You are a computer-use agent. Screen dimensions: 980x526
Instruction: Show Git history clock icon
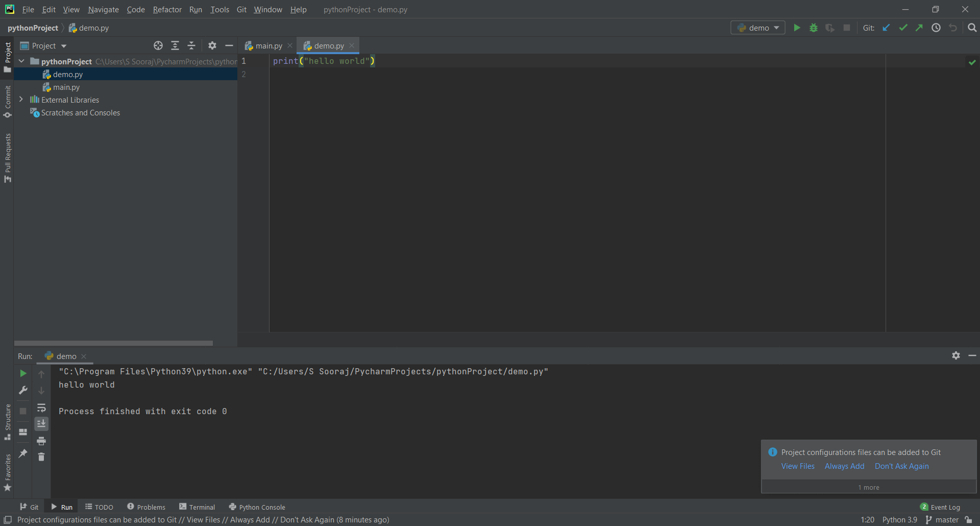click(936, 28)
